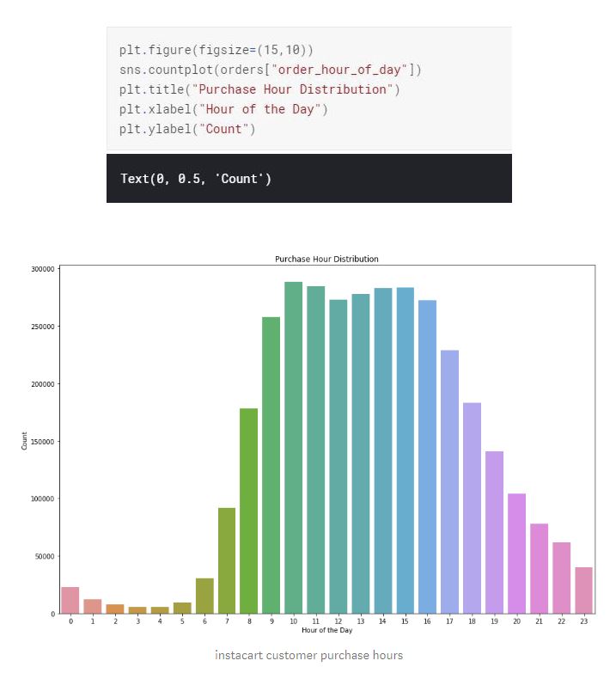The width and height of the screenshot is (616, 679).
Task: Select the light-green bar at hour 8
Action: pos(249,511)
